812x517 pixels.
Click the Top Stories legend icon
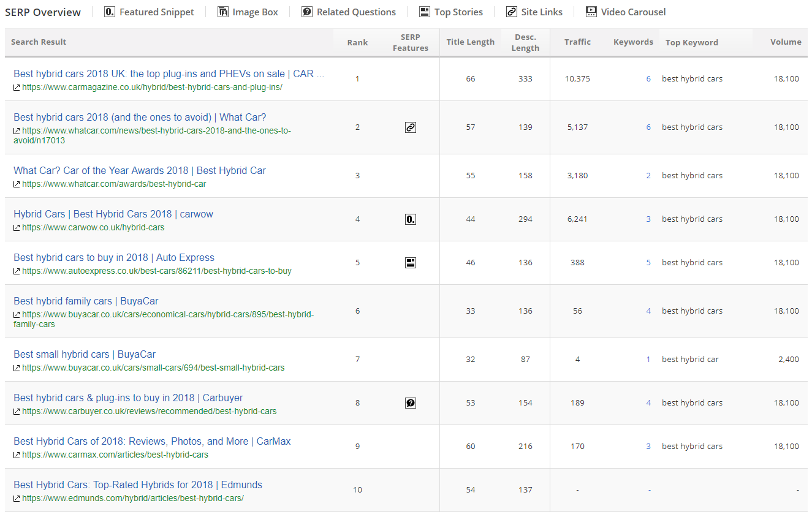pos(425,12)
